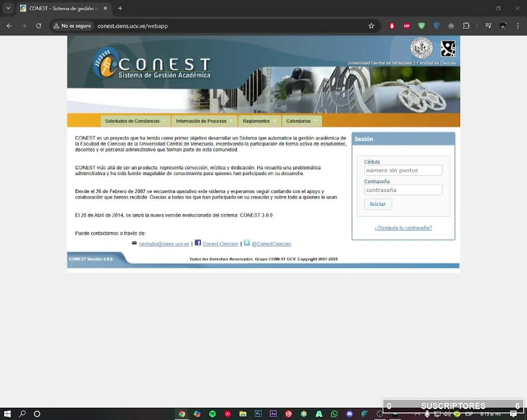The width and height of the screenshot is (527, 420).
Task: Open the @ConestCiencias Twitter link
Action: (x=271, y=244)
